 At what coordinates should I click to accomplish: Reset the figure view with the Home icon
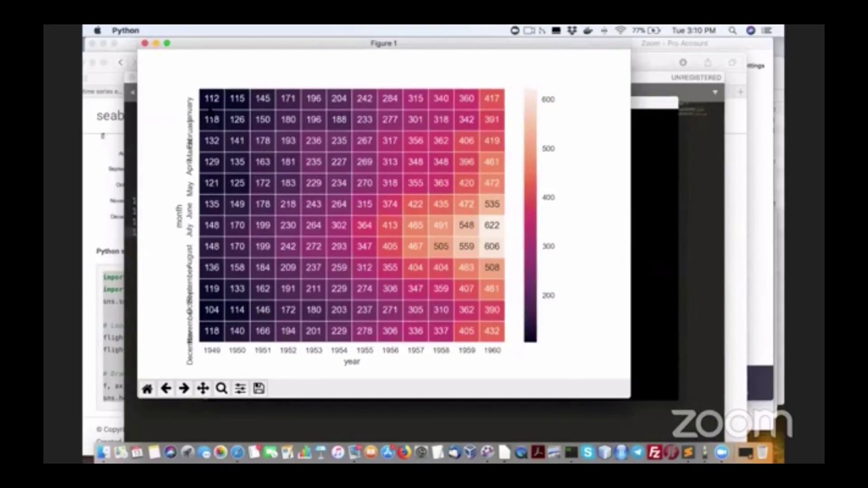[147, 388]
